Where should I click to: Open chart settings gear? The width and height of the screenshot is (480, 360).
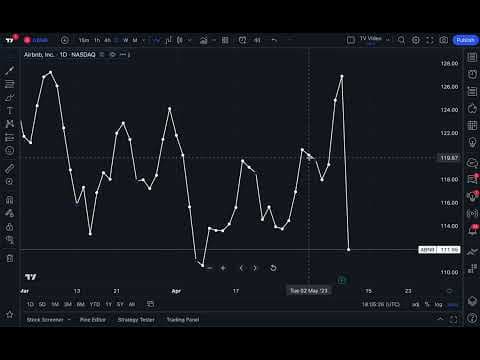[x=416, y=40]
